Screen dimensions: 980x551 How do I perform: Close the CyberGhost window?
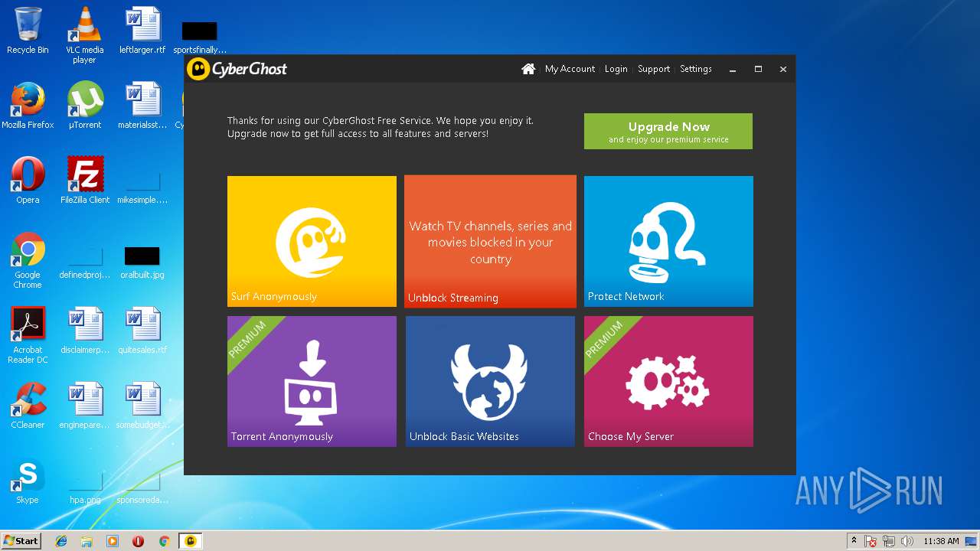783,69
